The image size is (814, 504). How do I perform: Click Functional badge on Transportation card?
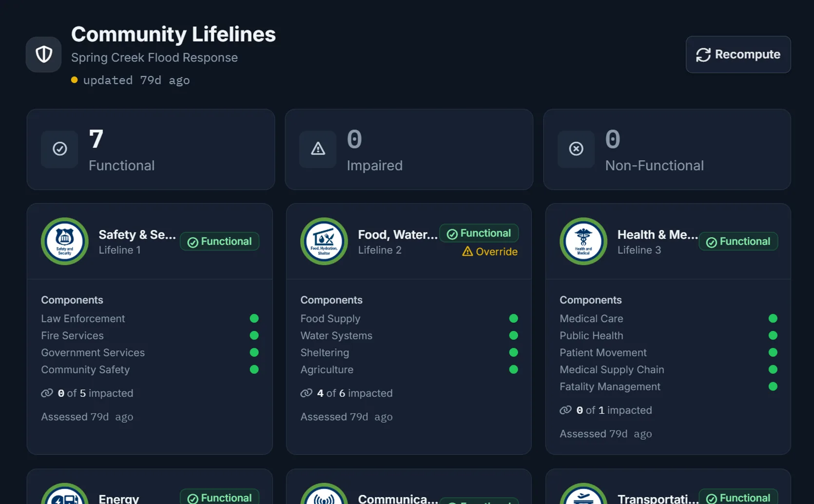738,497
